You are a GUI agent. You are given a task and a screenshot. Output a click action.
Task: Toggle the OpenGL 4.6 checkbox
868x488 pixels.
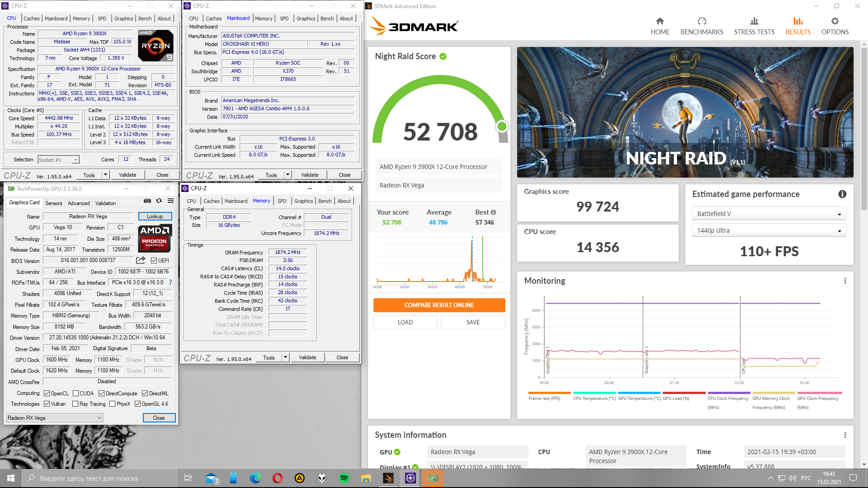(138, 404)
